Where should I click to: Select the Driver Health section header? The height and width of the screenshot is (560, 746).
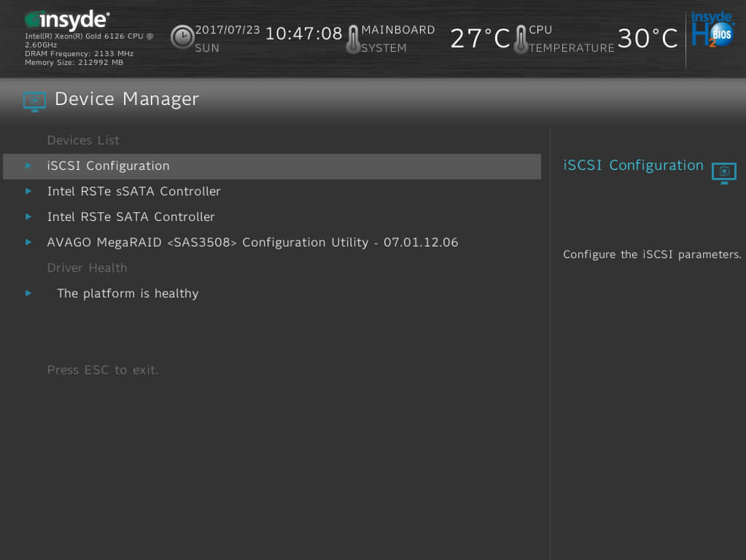point(87,268)
